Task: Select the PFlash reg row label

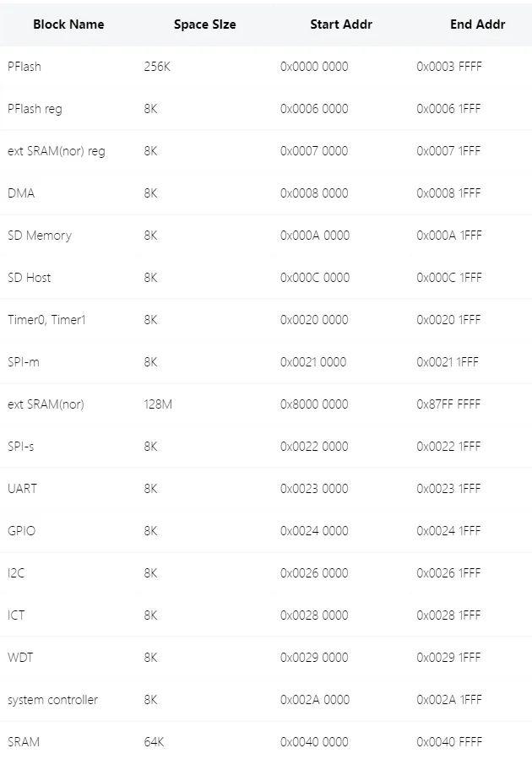Action: (x=34, y=109)
